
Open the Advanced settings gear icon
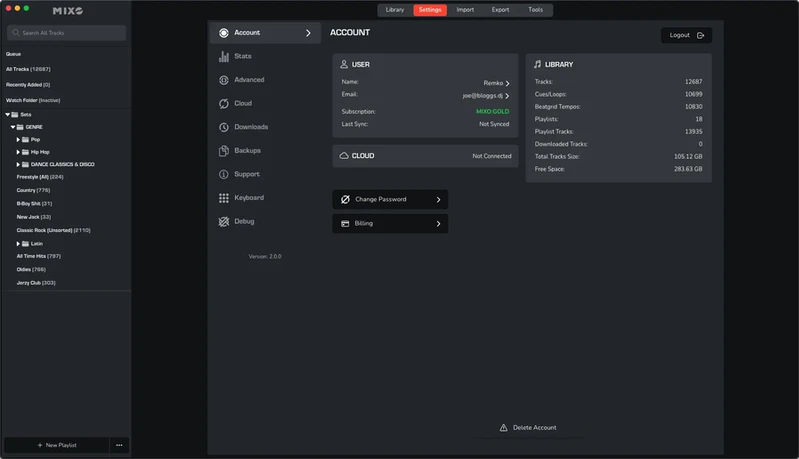(224, 80)
